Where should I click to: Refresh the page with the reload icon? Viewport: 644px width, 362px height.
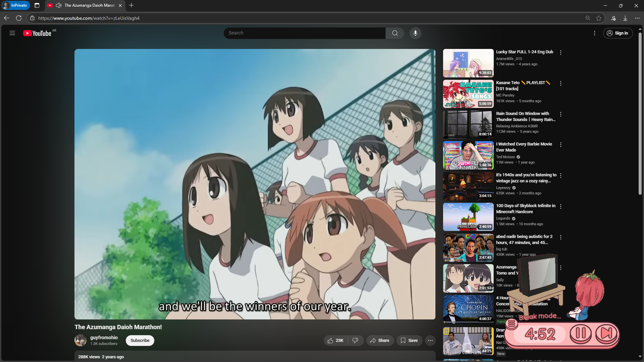19,18
